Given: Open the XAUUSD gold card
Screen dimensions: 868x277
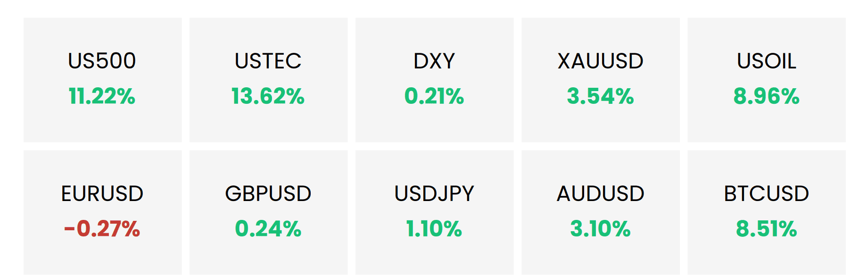Looking at the screenshot, I should [x=600, y=80].
